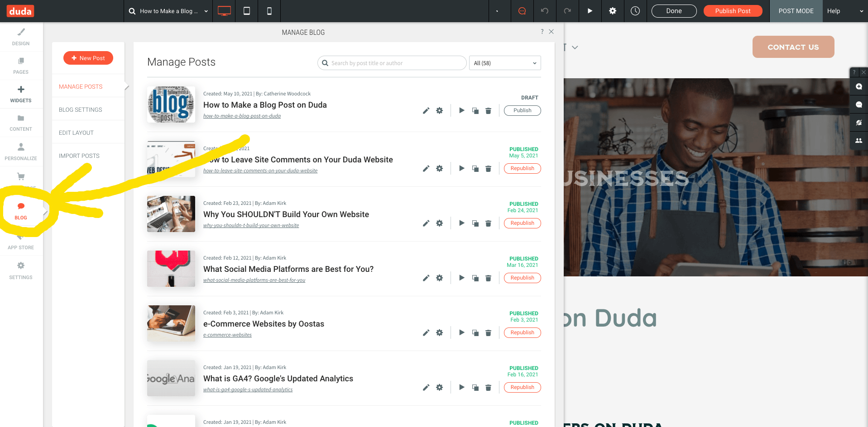868x427 pixels.
Task: Expand the post filter 'All (58)' dropdown
Action: (505, 63)
